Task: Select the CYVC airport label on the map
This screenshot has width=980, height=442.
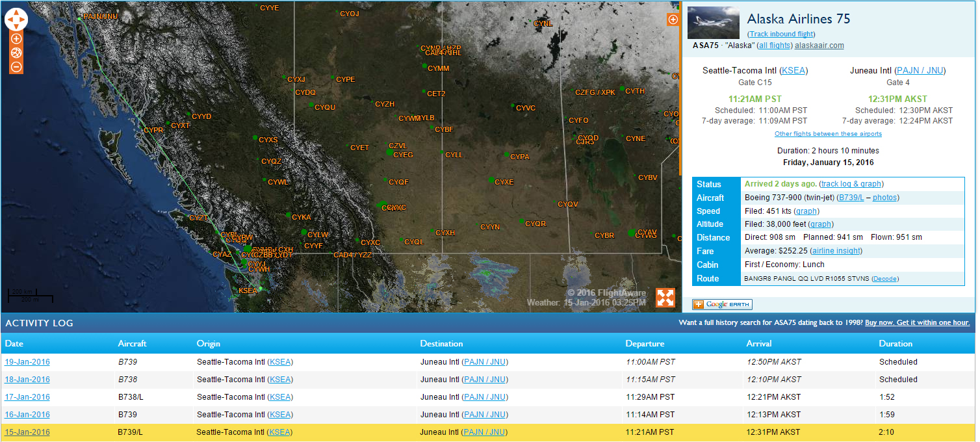Action: point(526,108)
